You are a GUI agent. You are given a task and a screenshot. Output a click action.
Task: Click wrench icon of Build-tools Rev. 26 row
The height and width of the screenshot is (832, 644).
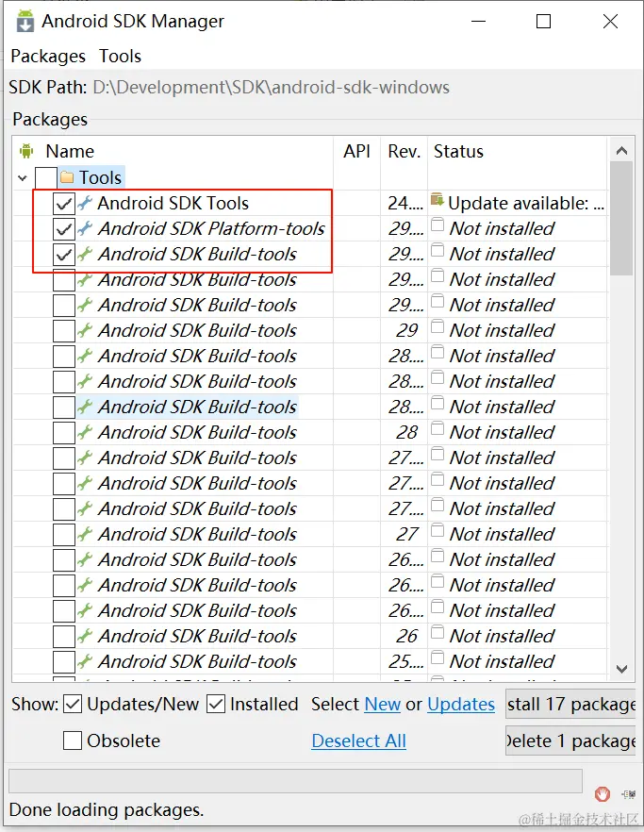pos(85,636)
